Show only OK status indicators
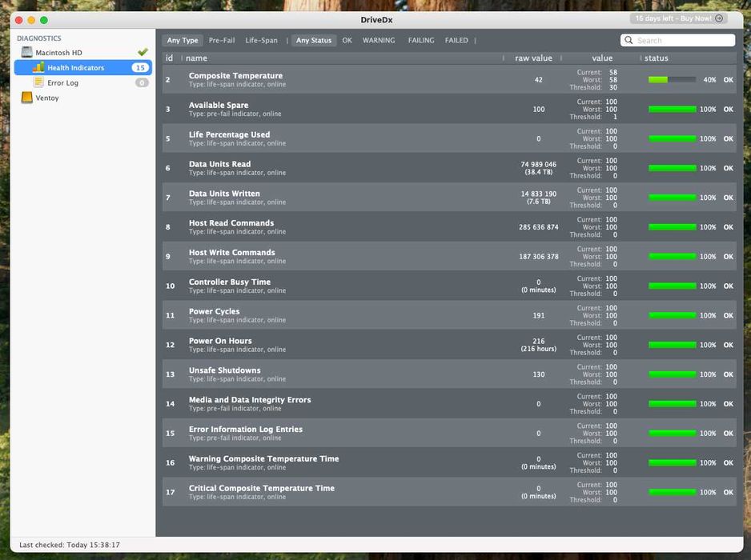 [x=347, y=40]
